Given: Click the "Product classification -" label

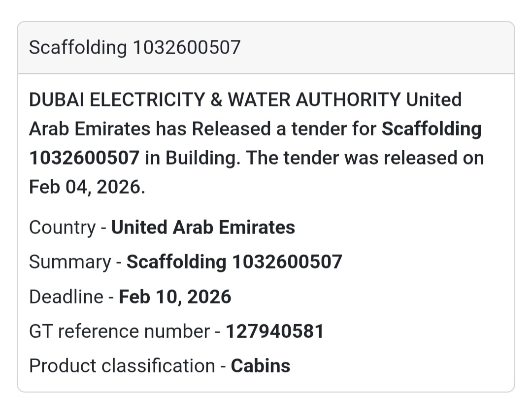Looking at the screenshot, I should 128,365.
